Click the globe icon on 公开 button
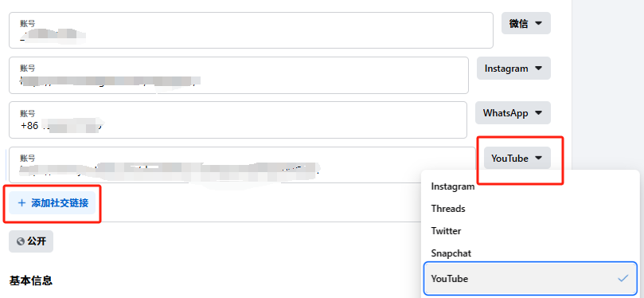This screenshot has height=298, width=644. coord(21,241)
